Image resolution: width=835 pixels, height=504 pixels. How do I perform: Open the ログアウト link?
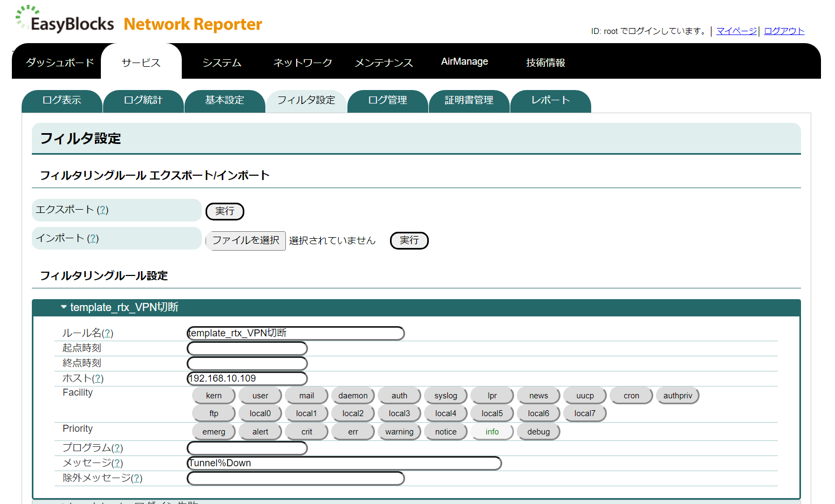[x=783, y=31]
